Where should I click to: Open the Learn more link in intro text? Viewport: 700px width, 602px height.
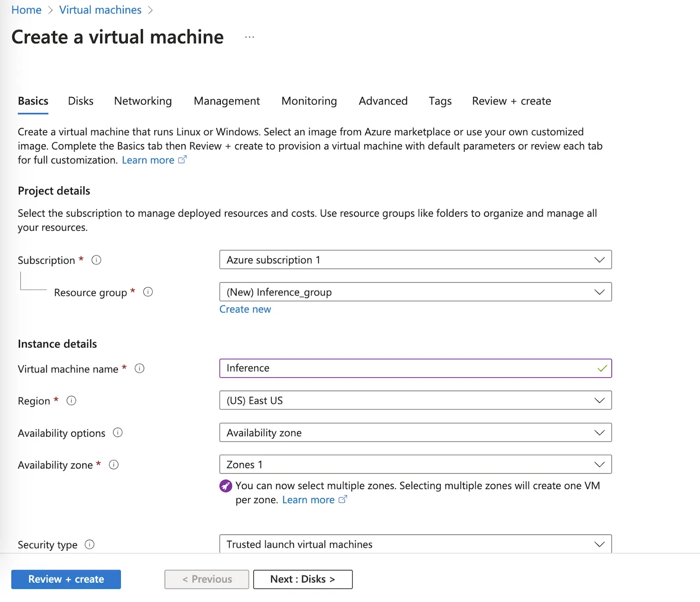click(x=148, y=160)
